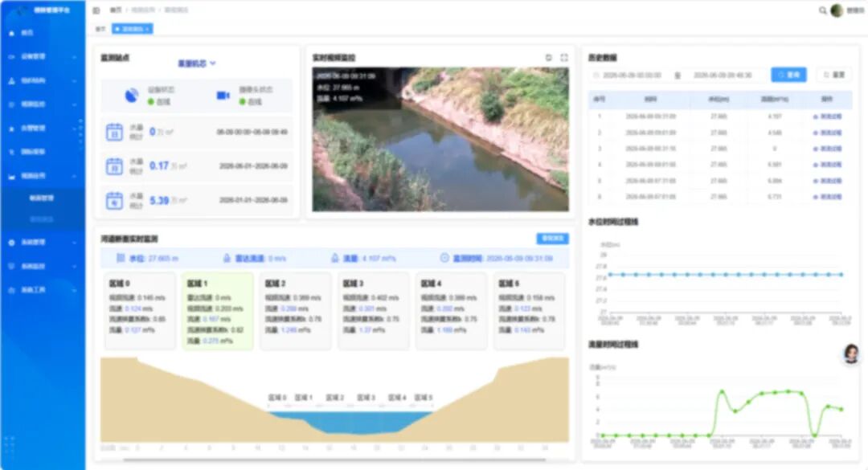Open the detail link in history row 2

click(827, 133)
